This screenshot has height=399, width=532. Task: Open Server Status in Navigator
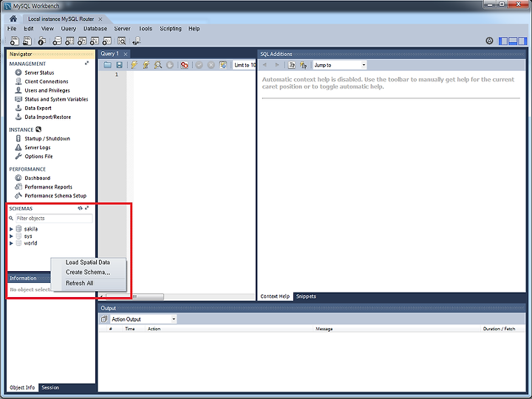click(x=39, y=72)
